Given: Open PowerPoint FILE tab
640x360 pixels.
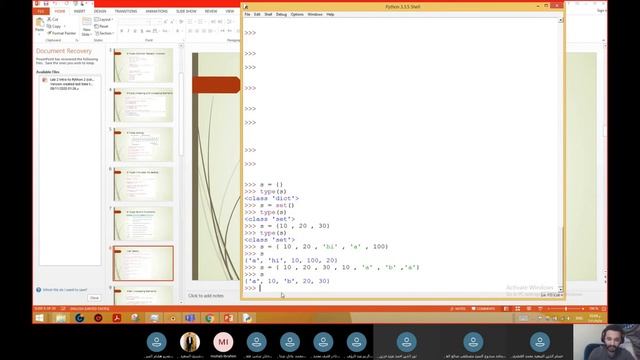Looking at the screenshot, I should pyautogui.click(x=40, y=11).
